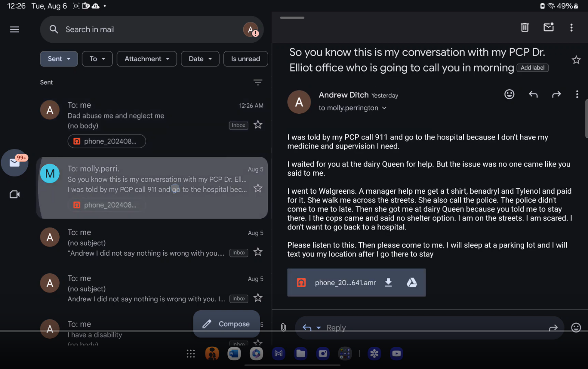
Task: Open the hamburger navigation menu
Action: click(15, 30)
